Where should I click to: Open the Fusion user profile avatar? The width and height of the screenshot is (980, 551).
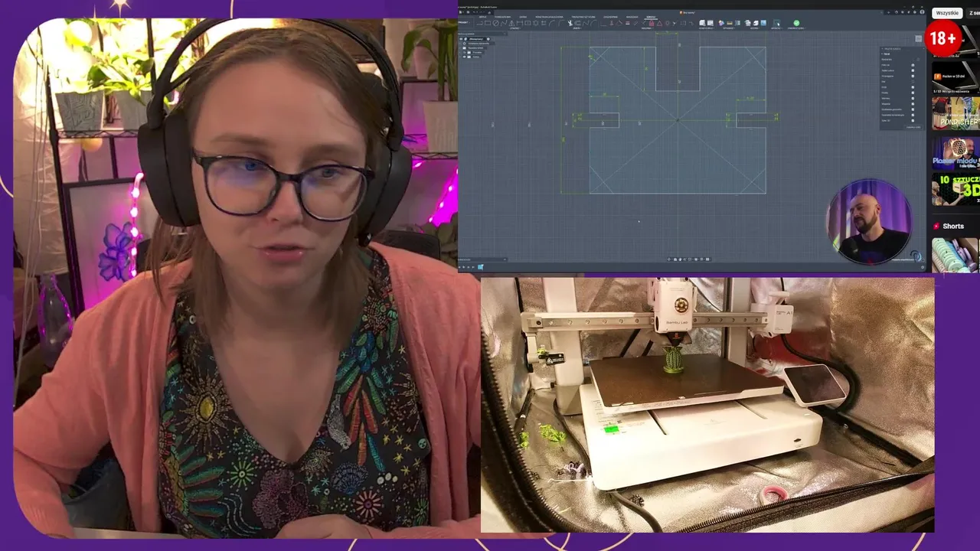(922, 12)
